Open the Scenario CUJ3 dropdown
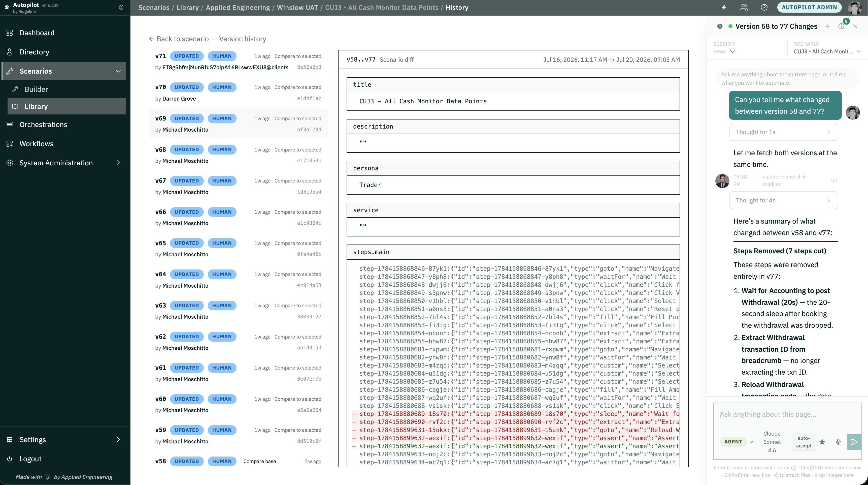The width and height of the screenshot is (868, 485). click(x=827, y=52)
